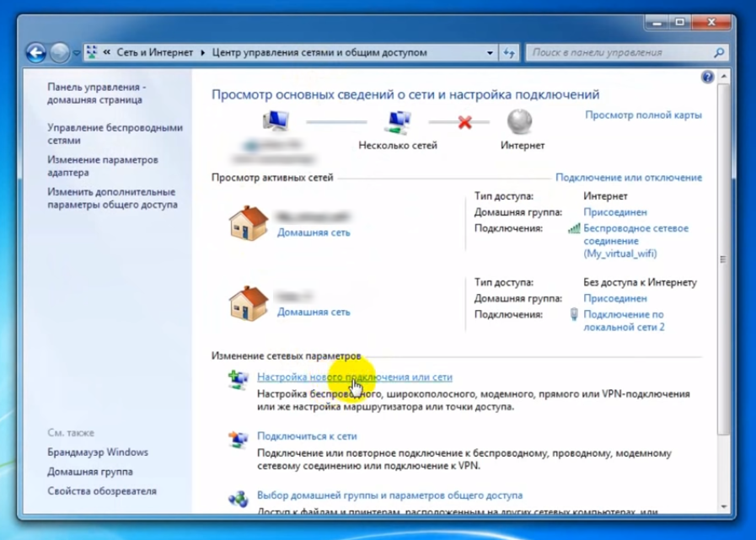This screenshot has width=756, height=540.
Task: Click the scrollbar up arrow
Action: click(x=723, y=76)
